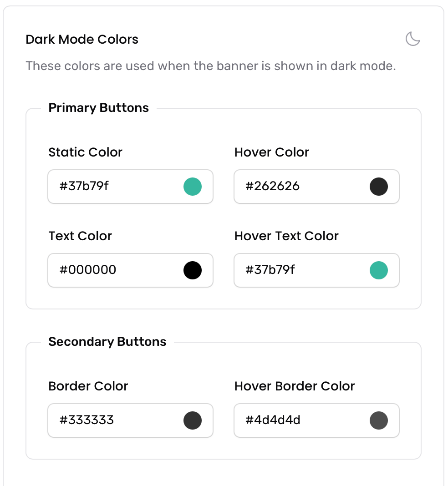Open the Hover Border Color swatch picker

(x=378, y=420)
